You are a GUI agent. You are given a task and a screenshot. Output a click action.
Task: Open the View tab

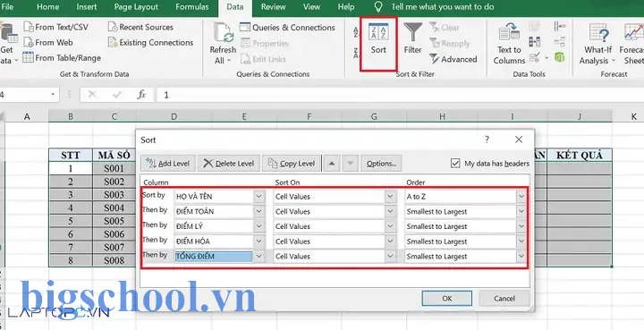[x=311, y=7]
